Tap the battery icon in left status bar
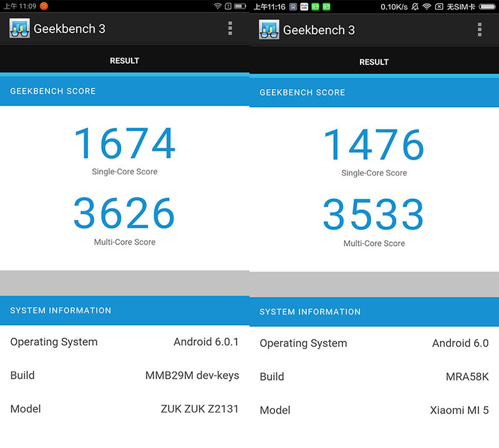Image resolution: width=499 pixels, height=448 pixels. tap(240, 6)
